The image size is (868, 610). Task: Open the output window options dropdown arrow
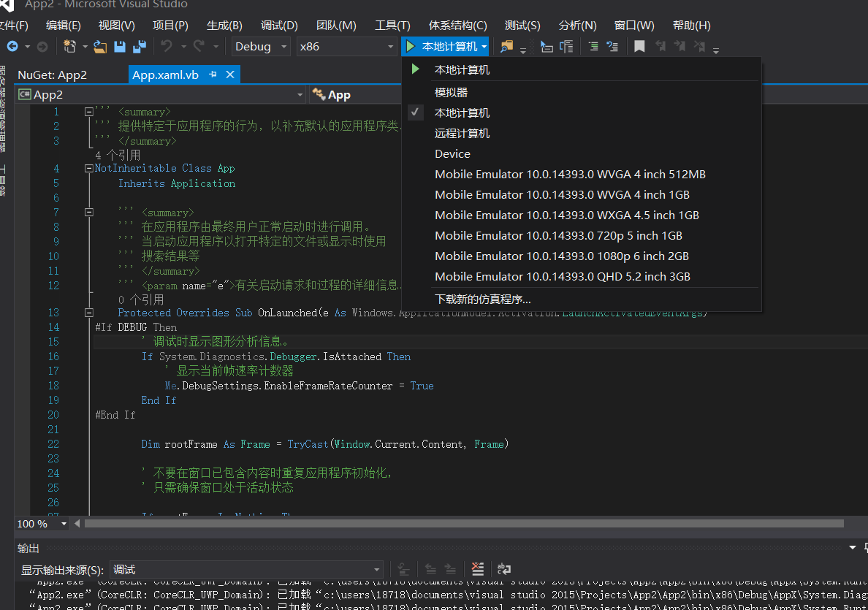[853, 548]
